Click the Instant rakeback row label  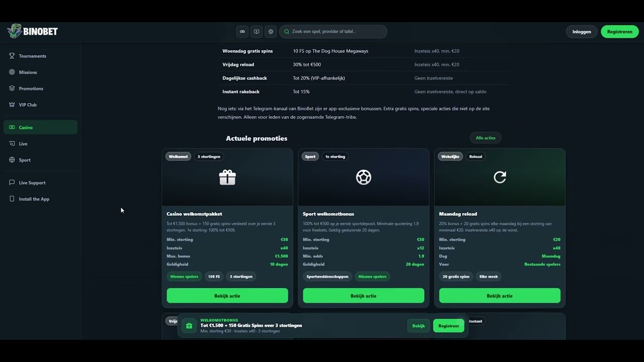tap(241, 92)
